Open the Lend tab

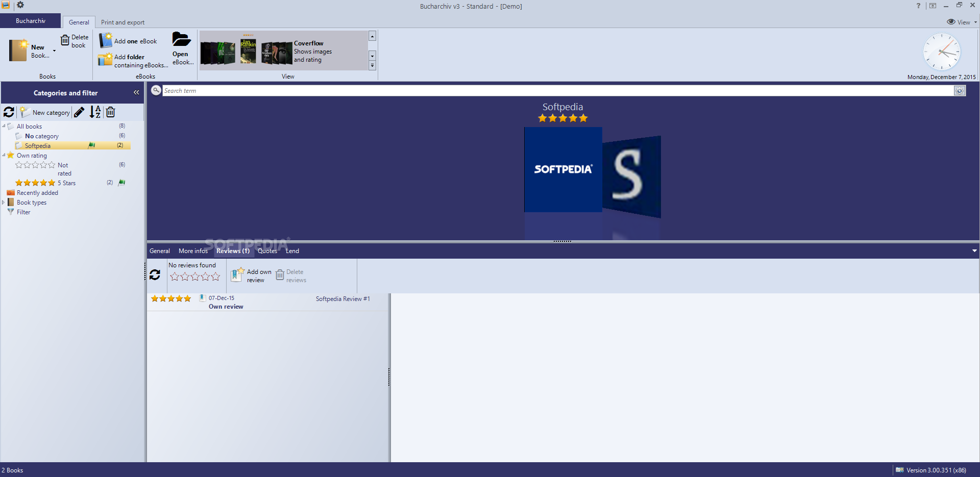[x=292, y=251]
